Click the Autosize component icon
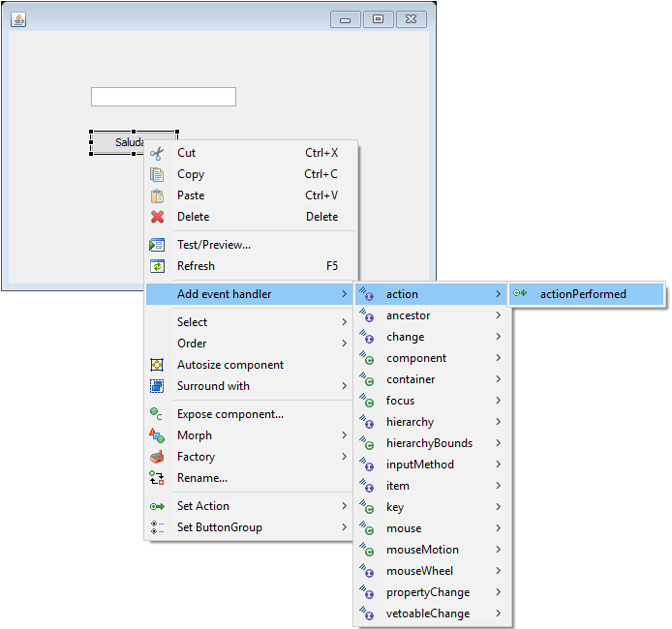The height and width of the screenshot is (629, 672). (x=157, y=365)
